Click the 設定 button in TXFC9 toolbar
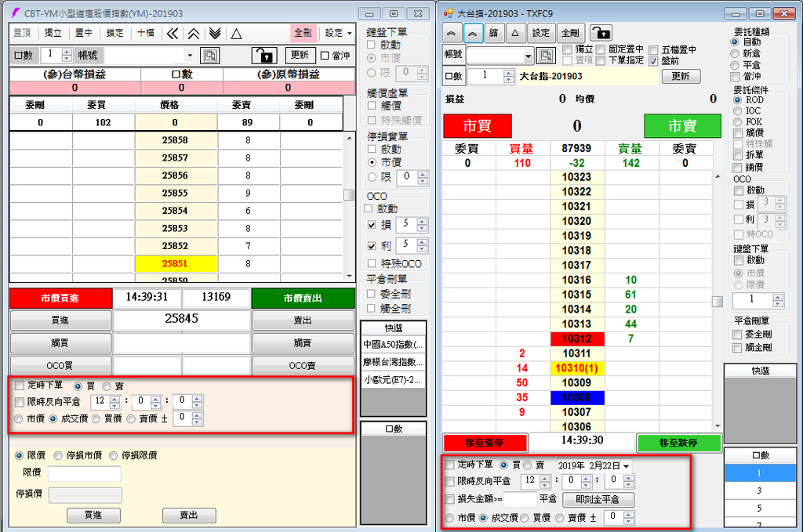Viewport: 803px width, 532px height. pos(541,33)
